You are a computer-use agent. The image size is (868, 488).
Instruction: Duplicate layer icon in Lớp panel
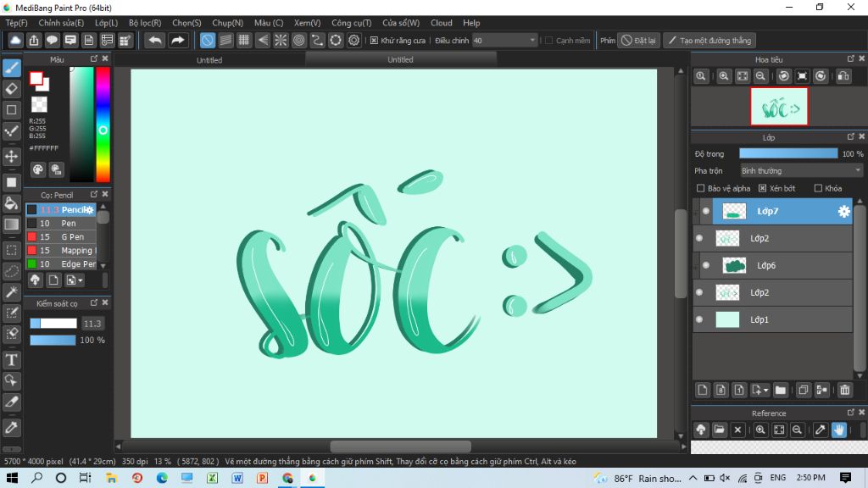[x=804, y=390]
